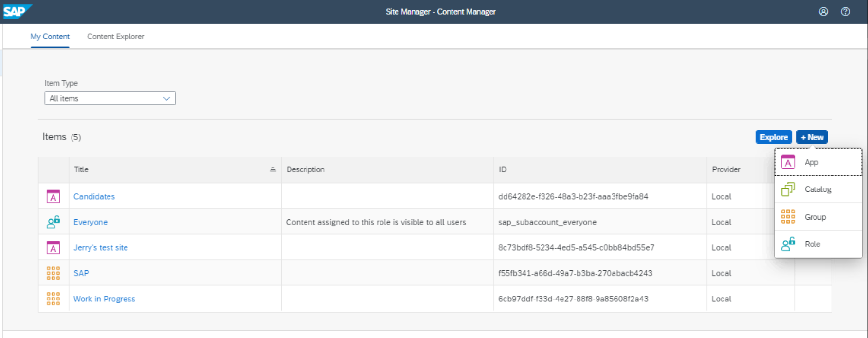
Task: Open the help question mark icon
Action: pos(846,12)
